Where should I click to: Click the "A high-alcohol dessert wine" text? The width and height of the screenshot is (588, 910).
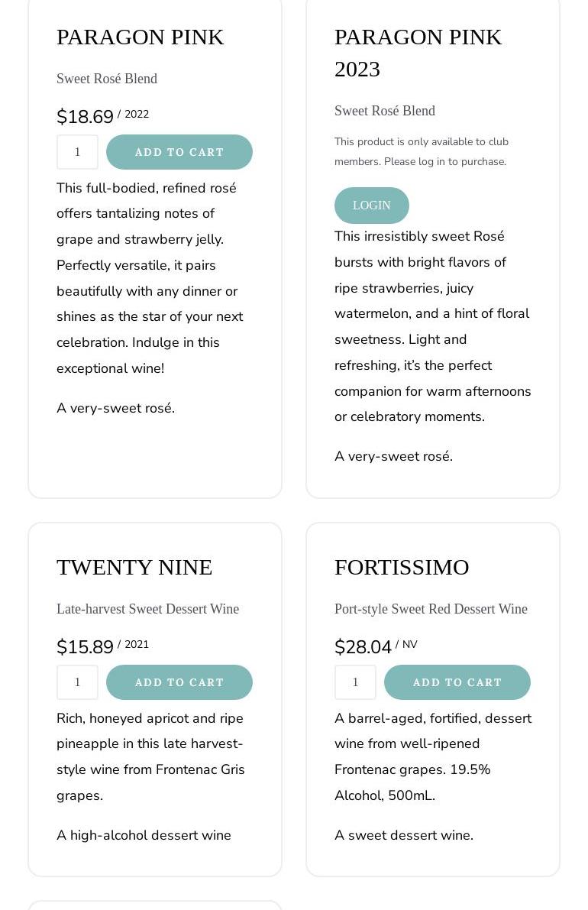point(144,835)
